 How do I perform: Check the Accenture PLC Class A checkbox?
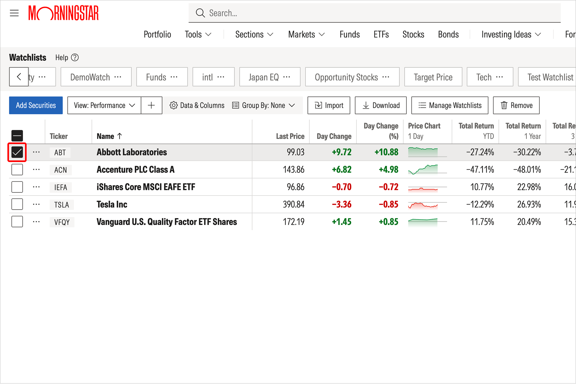(17, 170)
